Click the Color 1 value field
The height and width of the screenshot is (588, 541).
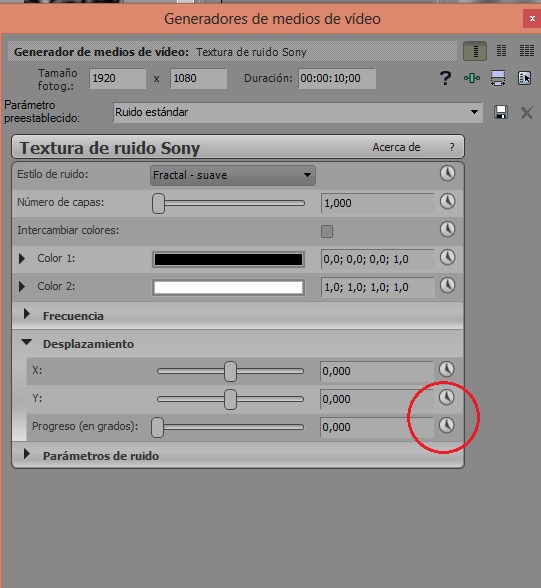(x=378, y=259)
